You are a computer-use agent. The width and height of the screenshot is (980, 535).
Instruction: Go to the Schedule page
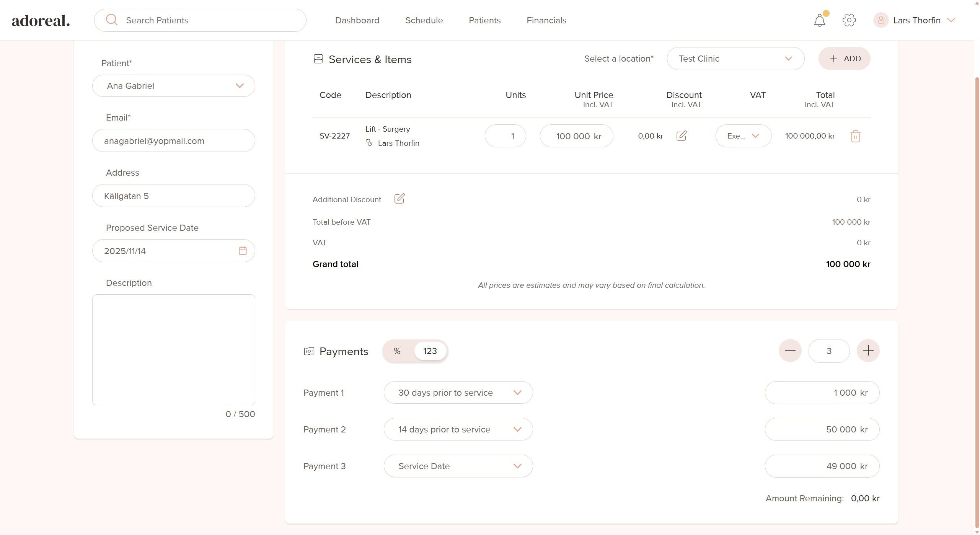click(424, 20)
